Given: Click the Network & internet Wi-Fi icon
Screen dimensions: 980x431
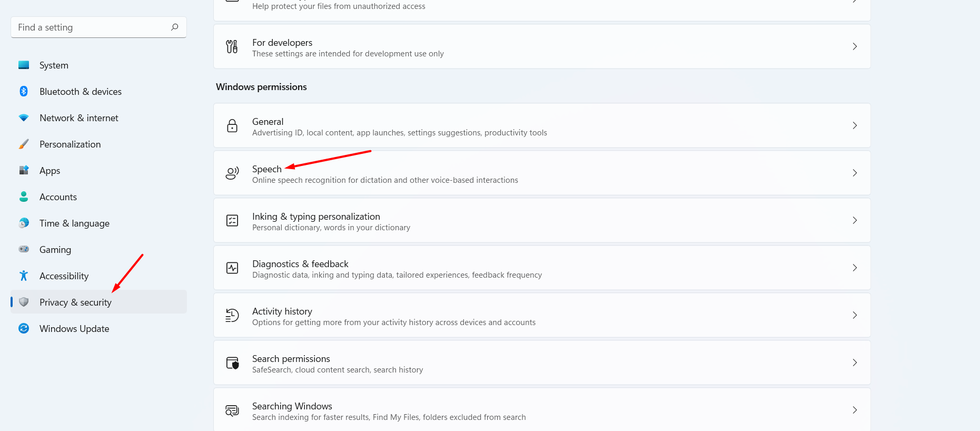Looking at the screenshot, I should [24, 118].
